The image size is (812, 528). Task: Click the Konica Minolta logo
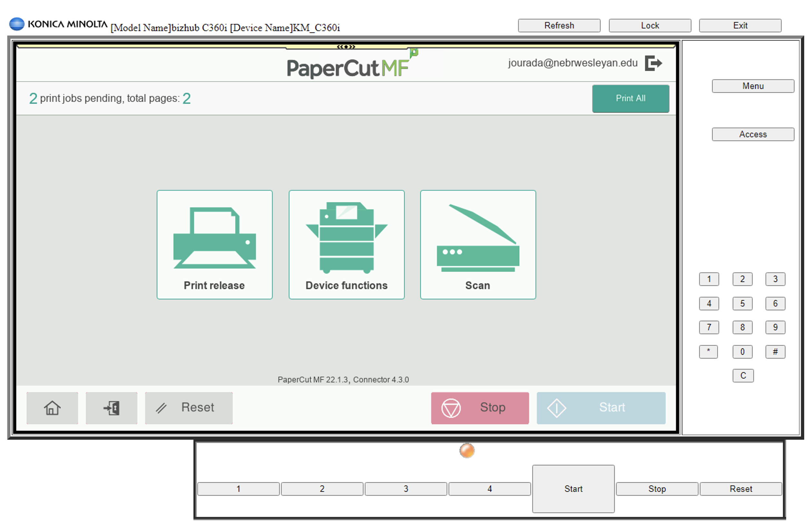coord(58,24)
